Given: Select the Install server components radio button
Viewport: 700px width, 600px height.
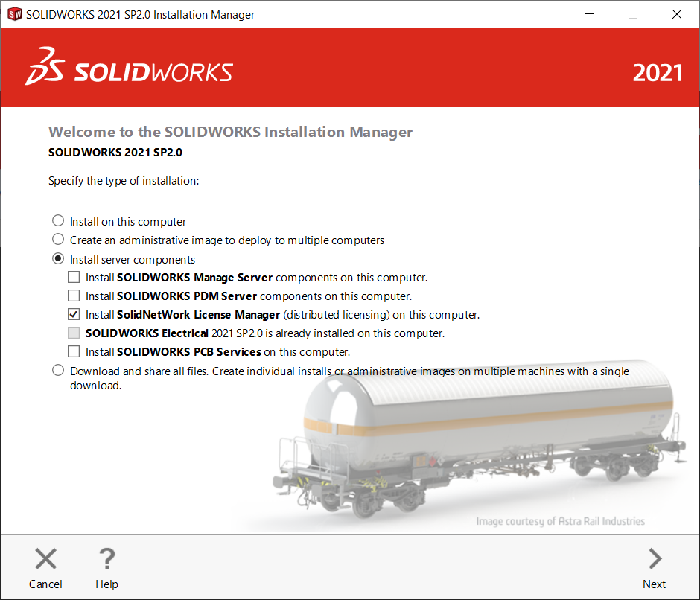Looking at the screenshot, I should point(58,258).
